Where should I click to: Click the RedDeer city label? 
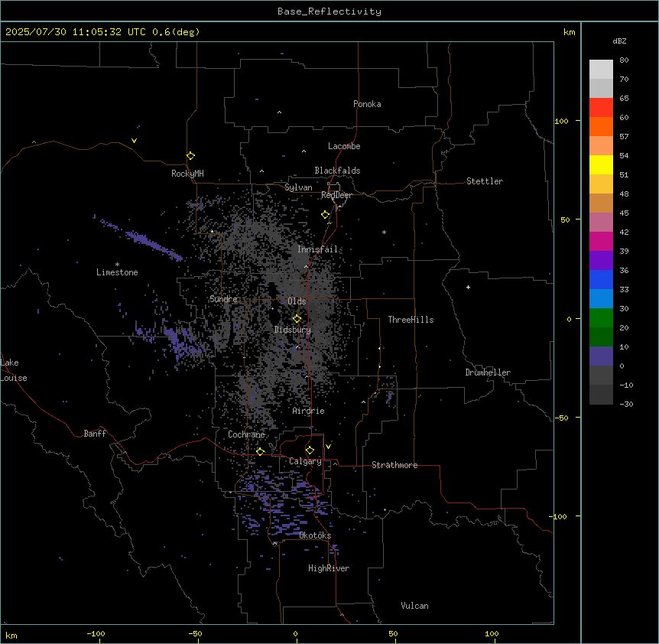click(x=336, y=195)
